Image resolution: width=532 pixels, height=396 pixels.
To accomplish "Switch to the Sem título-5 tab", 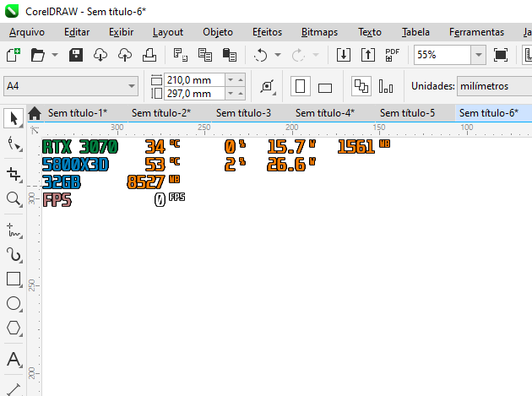I will pos(407,113).
